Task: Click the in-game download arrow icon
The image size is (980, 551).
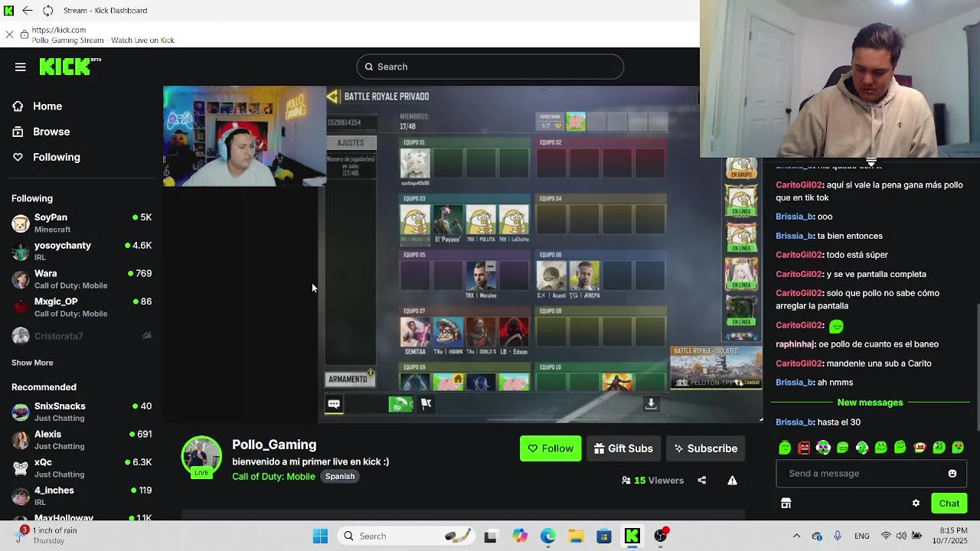Action: click(651, 403)
